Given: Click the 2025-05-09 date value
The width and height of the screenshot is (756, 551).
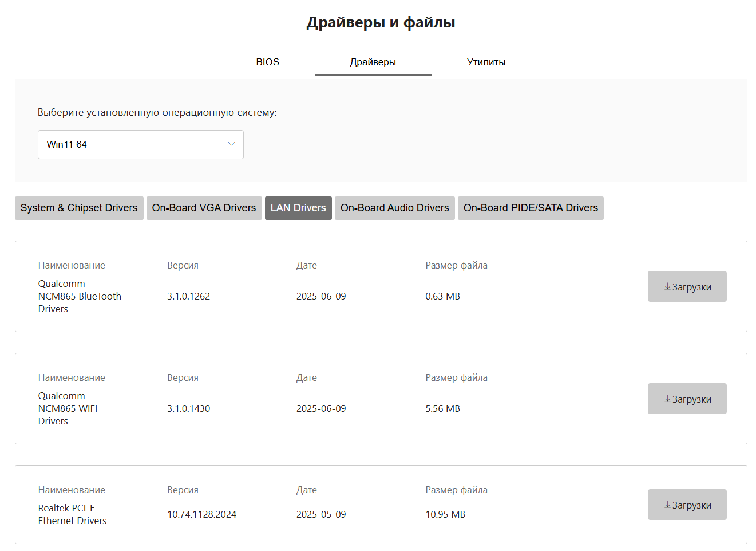Looking at the screenshot, I should coord(321,514).
